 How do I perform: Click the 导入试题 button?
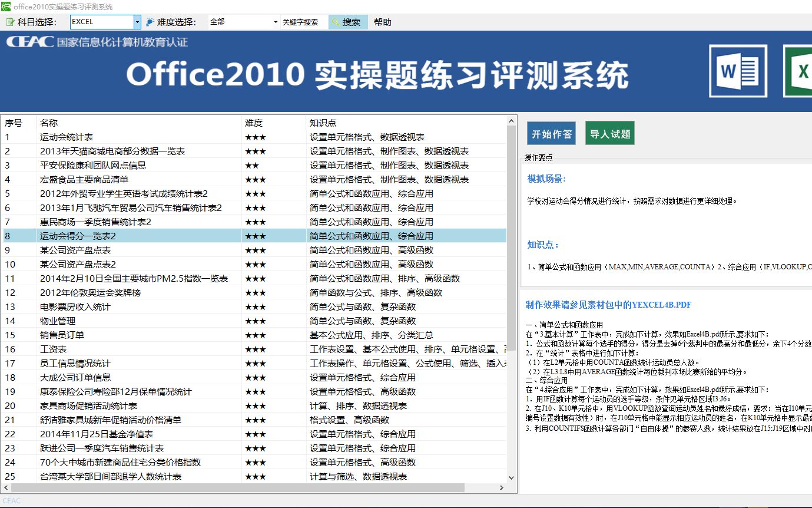(610, 134)
